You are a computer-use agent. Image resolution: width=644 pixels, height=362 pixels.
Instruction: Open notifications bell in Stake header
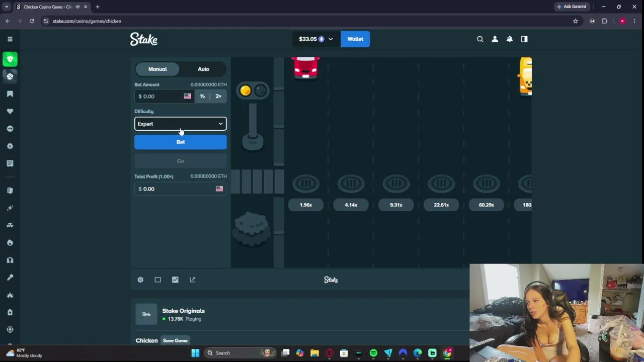510,39
